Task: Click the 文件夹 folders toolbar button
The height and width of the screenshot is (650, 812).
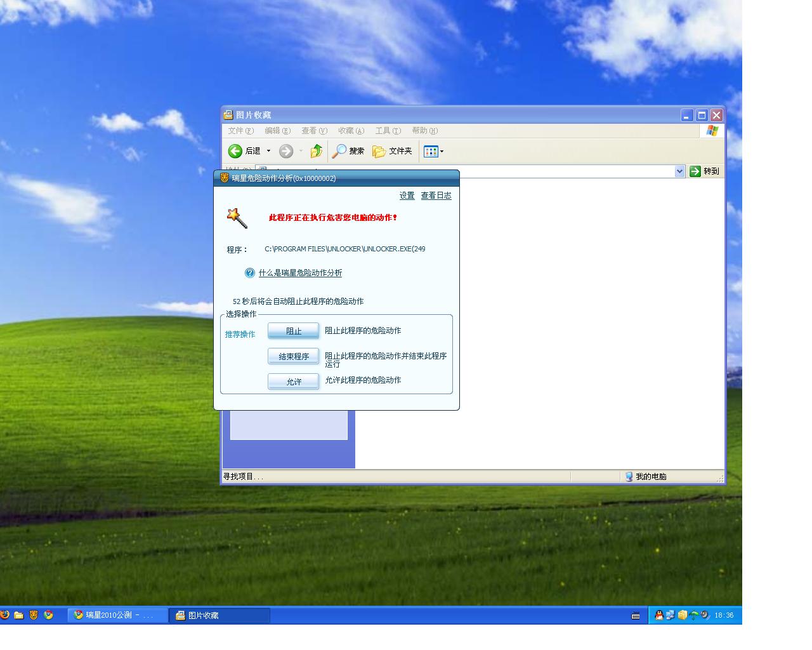Action: click(392, 151)
